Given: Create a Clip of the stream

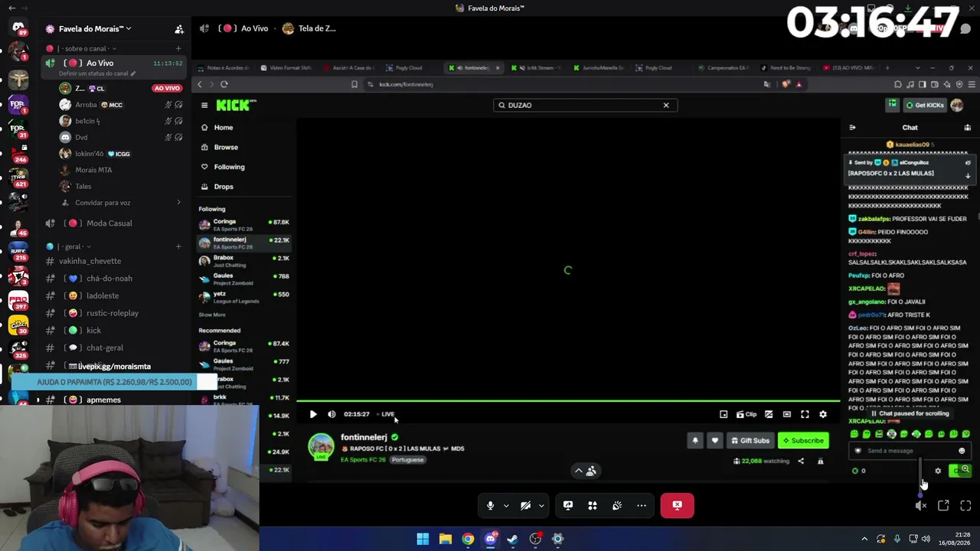Looking at the screenshot, I should [746, 415].
